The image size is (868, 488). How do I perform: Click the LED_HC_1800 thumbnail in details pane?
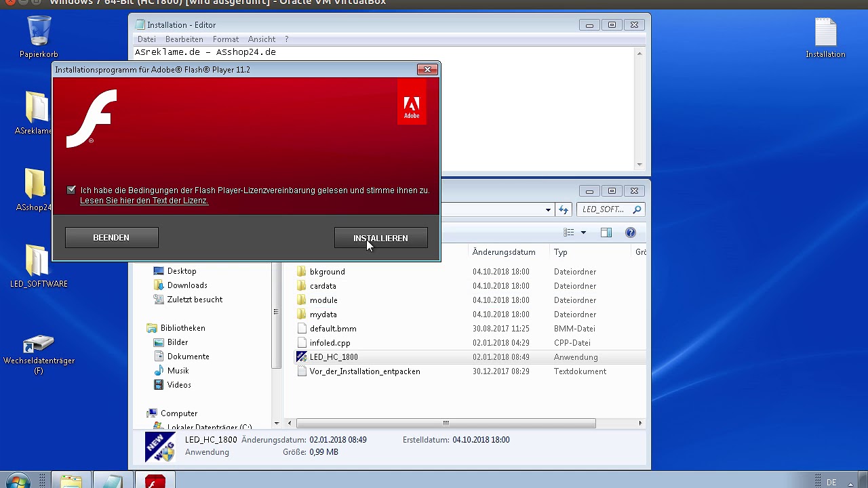[160, 447]
